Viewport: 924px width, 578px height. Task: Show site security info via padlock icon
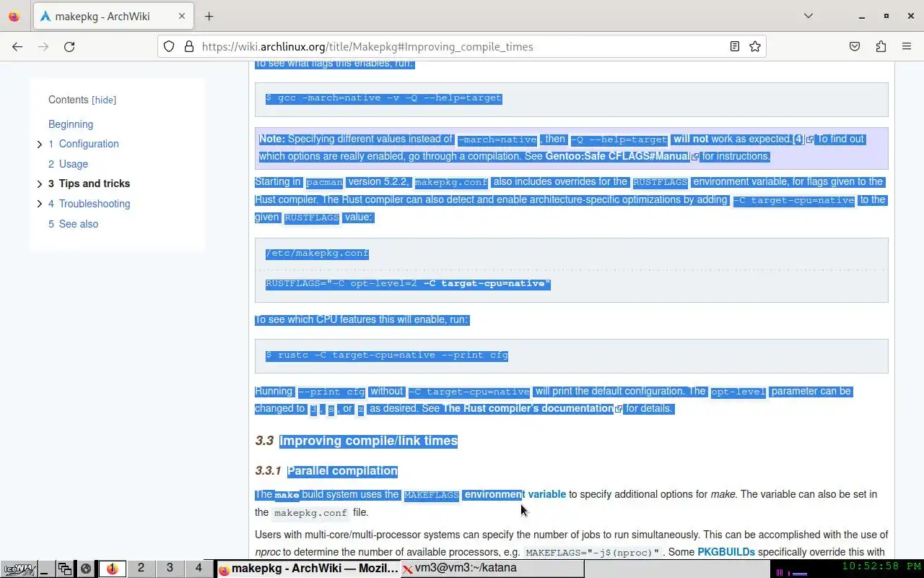coord(189,46)
